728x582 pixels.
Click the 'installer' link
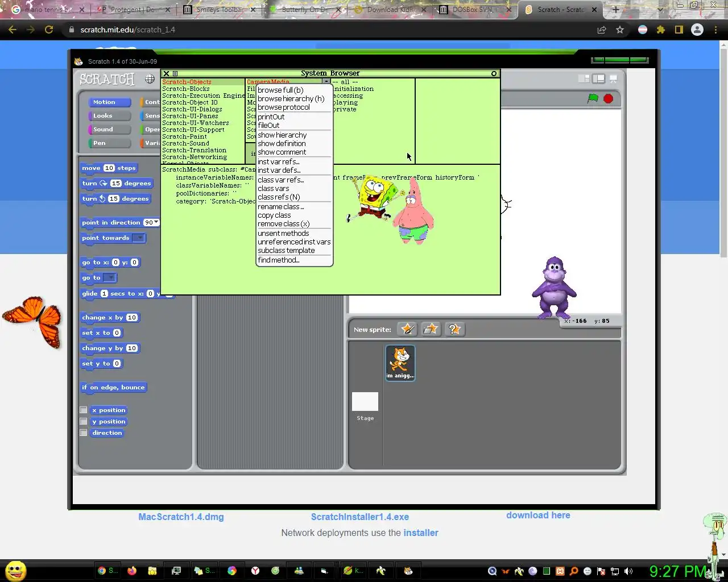pos(421,533)
